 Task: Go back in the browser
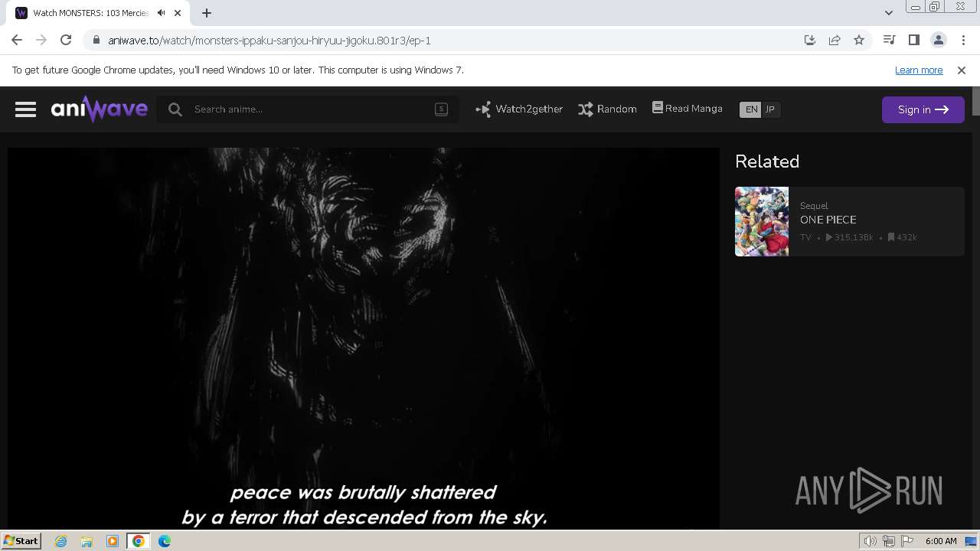(17, 40)
